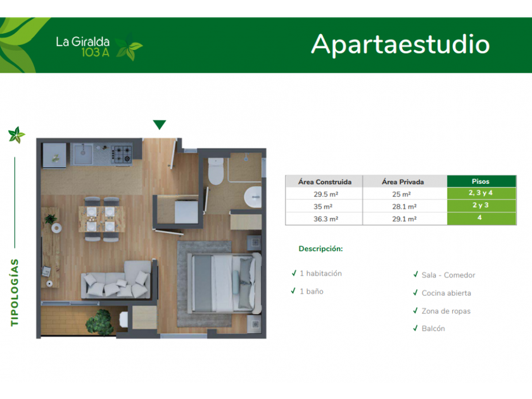Click the Área Privada column header
Screen dimensions: 532x399
403,182
